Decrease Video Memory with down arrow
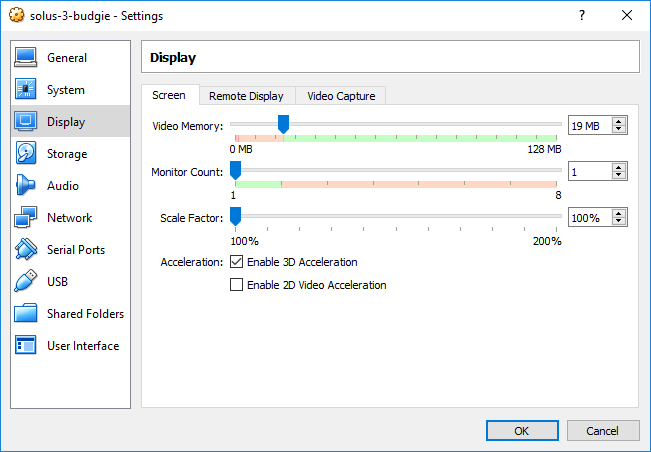This screenshot has width=651, height=452. pos(619,129)
